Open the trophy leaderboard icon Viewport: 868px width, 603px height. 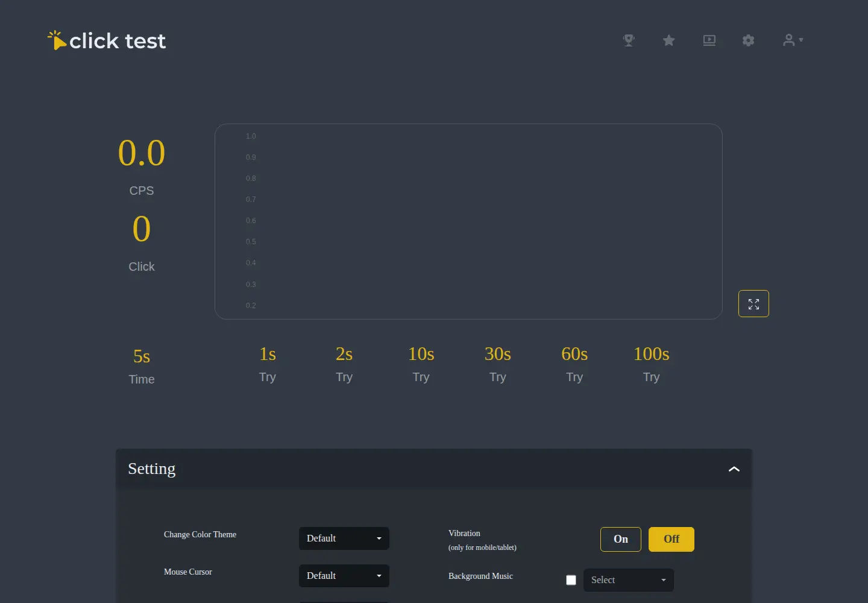pyautogui.click(x=629, y=40)
